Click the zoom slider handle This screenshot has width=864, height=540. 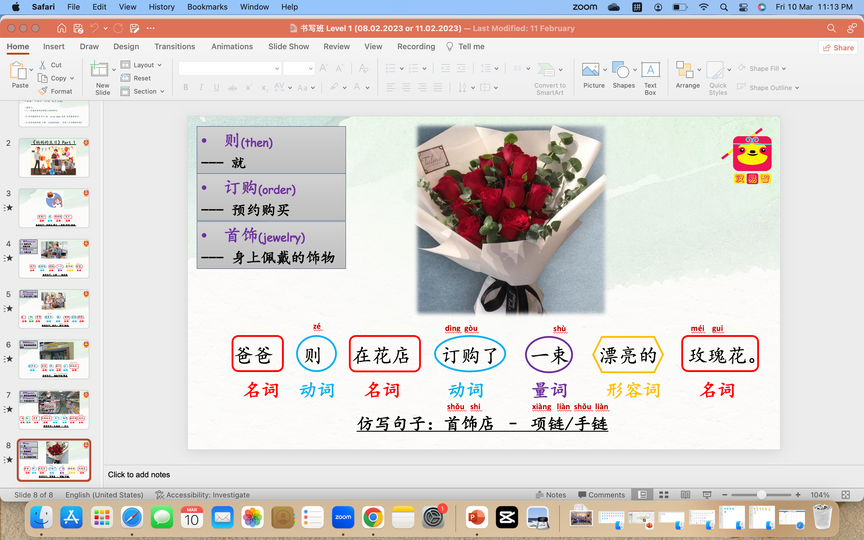(761, 495)
